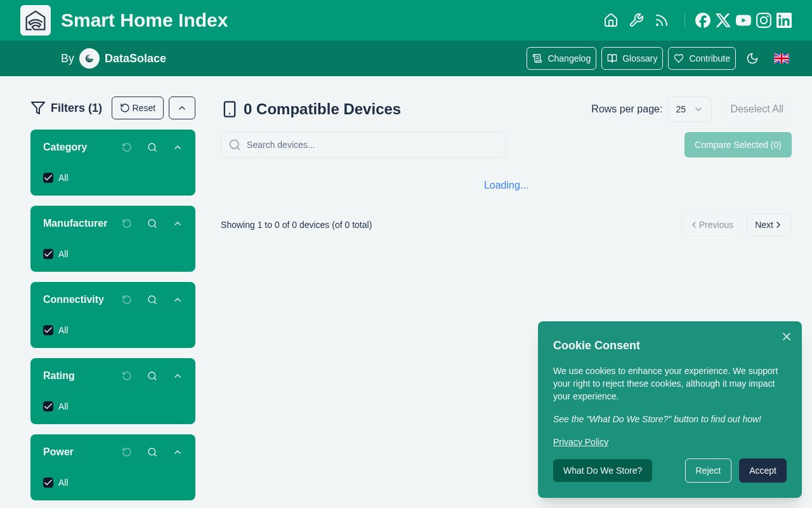Click the Smart Home Index logo

[36, 20]
